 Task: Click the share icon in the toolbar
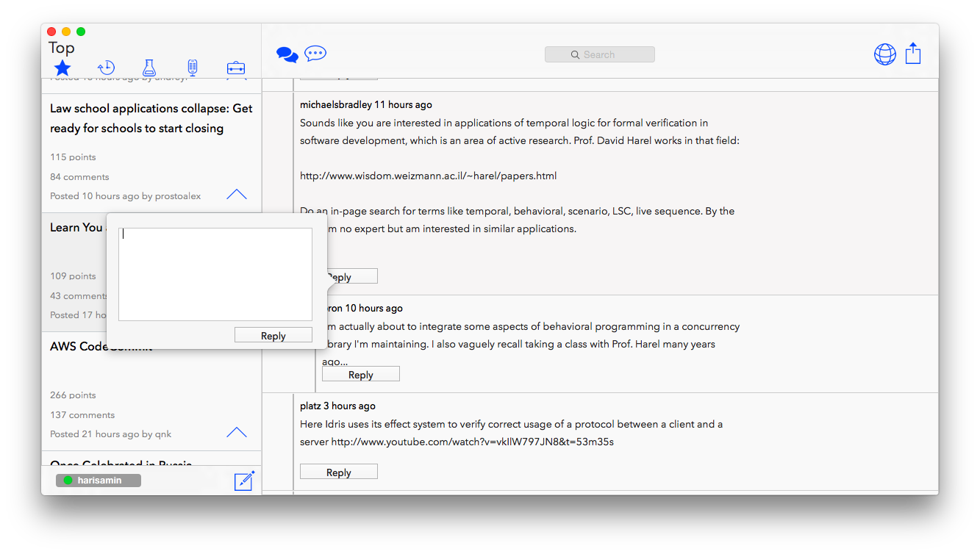[x=913, y=54]
